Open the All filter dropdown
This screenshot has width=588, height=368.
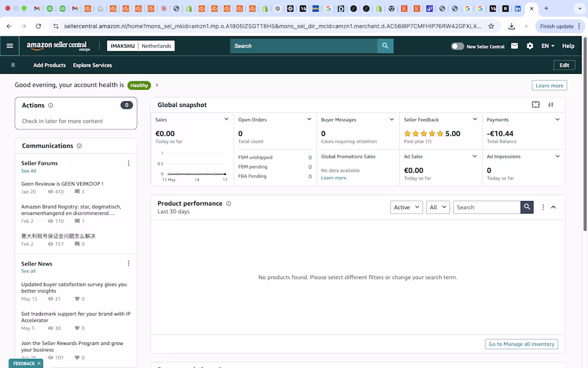438,207
